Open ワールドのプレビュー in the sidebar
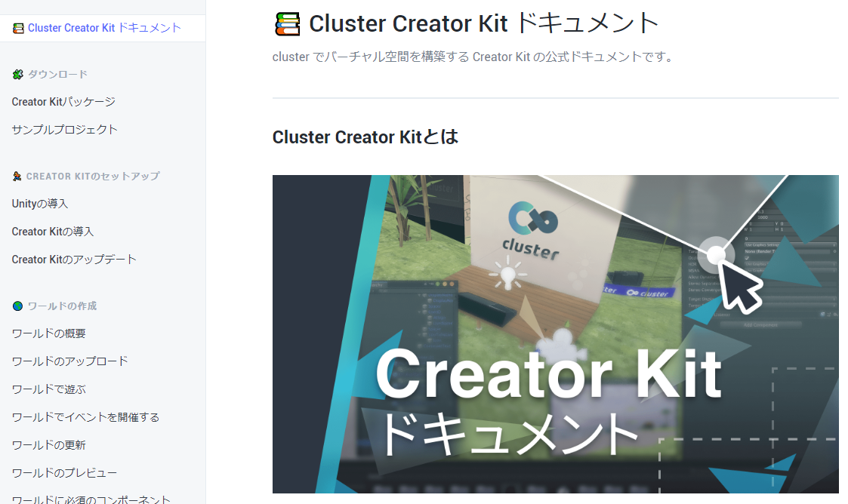This screenshot has width=848, height=504. [x=64, y=473]
